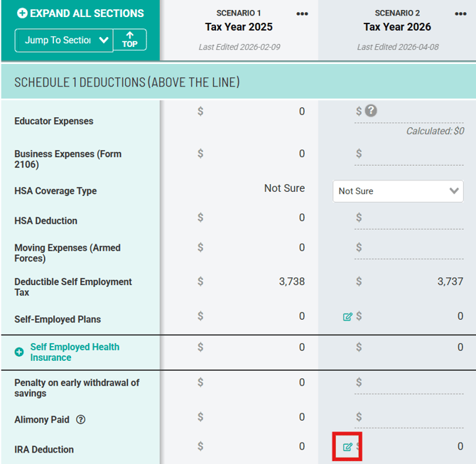Image resolution: width=476 pixels, height=464 pixels.
Task: Expand Self Employed Health Insurance plus icon
Action: (x=19, y=352)
